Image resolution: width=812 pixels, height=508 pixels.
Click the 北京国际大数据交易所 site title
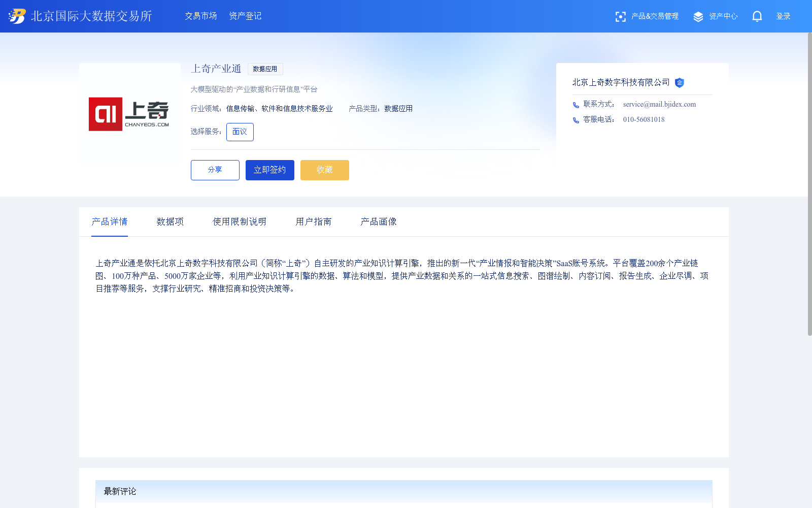[x=91, y=16]
